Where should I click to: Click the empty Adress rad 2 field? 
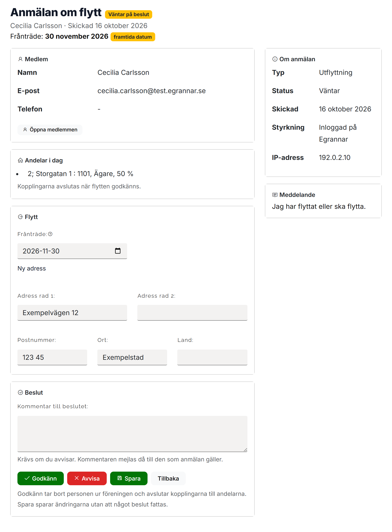tap(192, 313)
